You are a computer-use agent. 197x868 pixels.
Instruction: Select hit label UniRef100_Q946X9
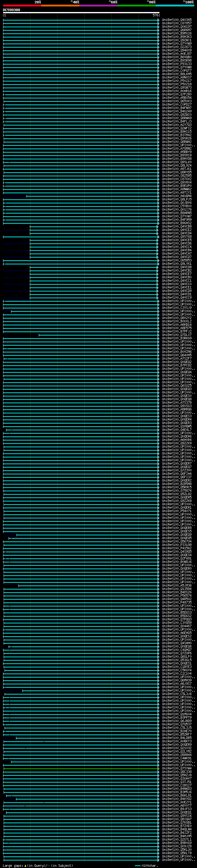pos(177,50)
